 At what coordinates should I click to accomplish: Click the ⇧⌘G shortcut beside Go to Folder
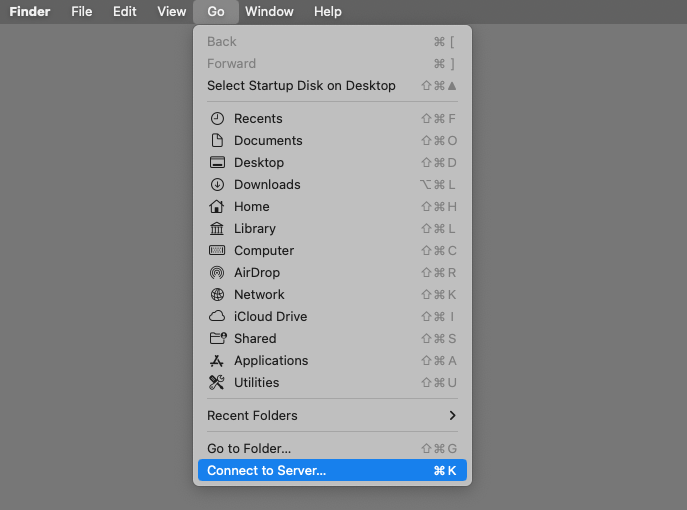pos(439,448)
